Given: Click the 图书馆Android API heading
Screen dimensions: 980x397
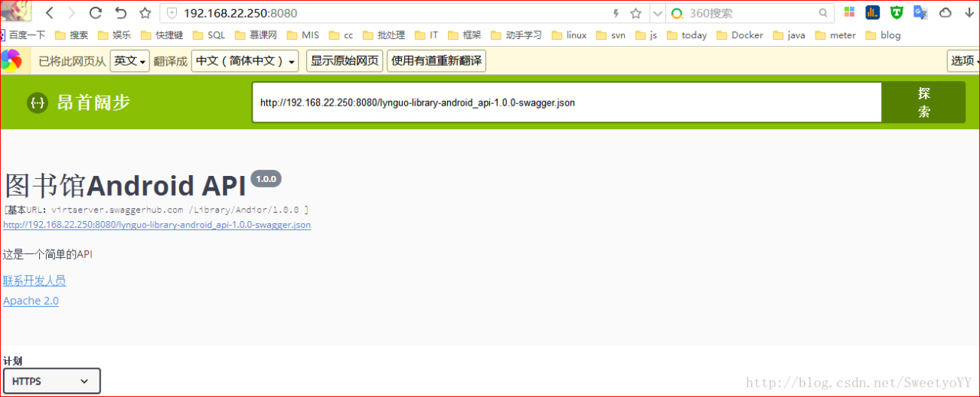Looking at the screenshot, I should point(126,186).
